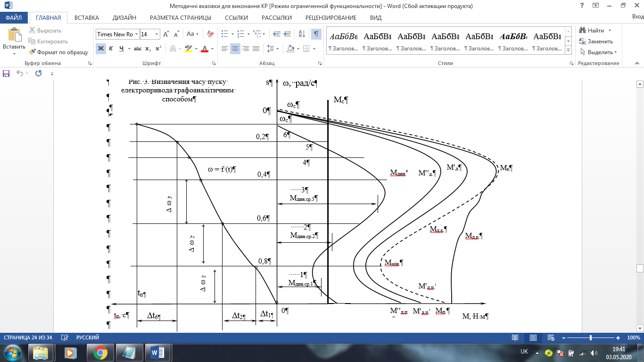Justify paragraph text
This screenshot has height=362, width=644.
coord(256,49)
